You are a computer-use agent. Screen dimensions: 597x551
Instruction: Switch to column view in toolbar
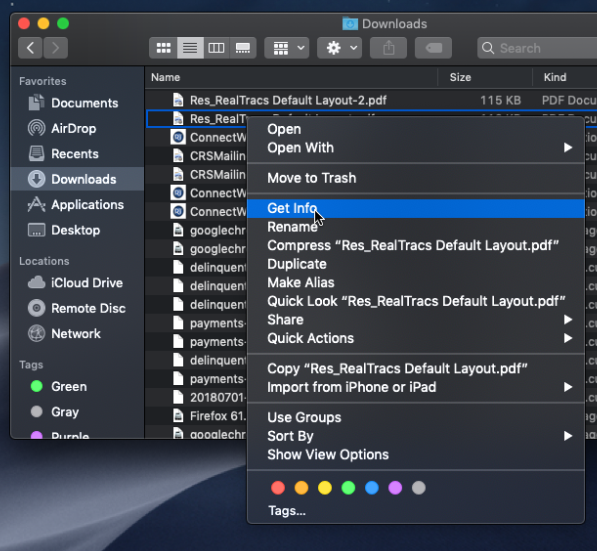coord(216,48)
